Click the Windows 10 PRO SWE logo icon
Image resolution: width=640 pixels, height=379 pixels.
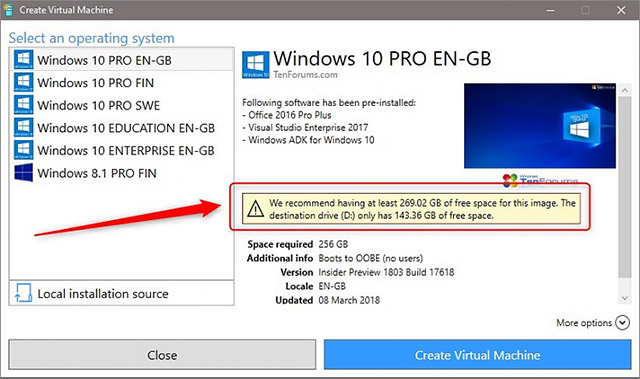(x=23, y=105)
